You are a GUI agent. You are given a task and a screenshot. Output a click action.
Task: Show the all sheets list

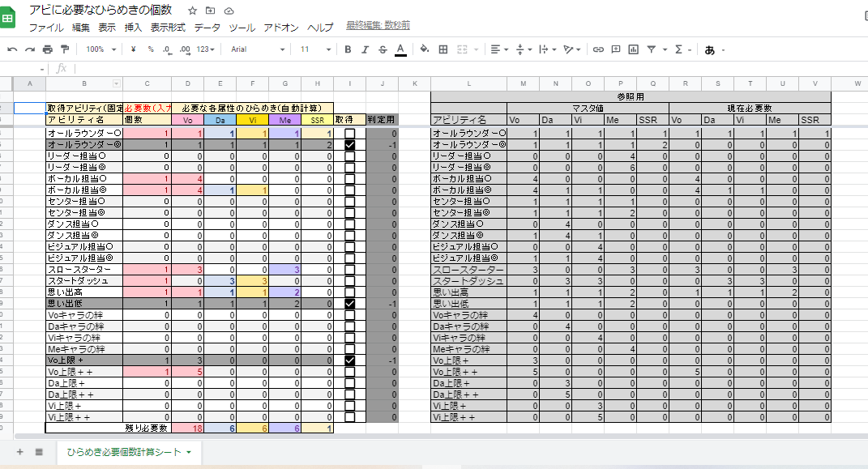39,452
